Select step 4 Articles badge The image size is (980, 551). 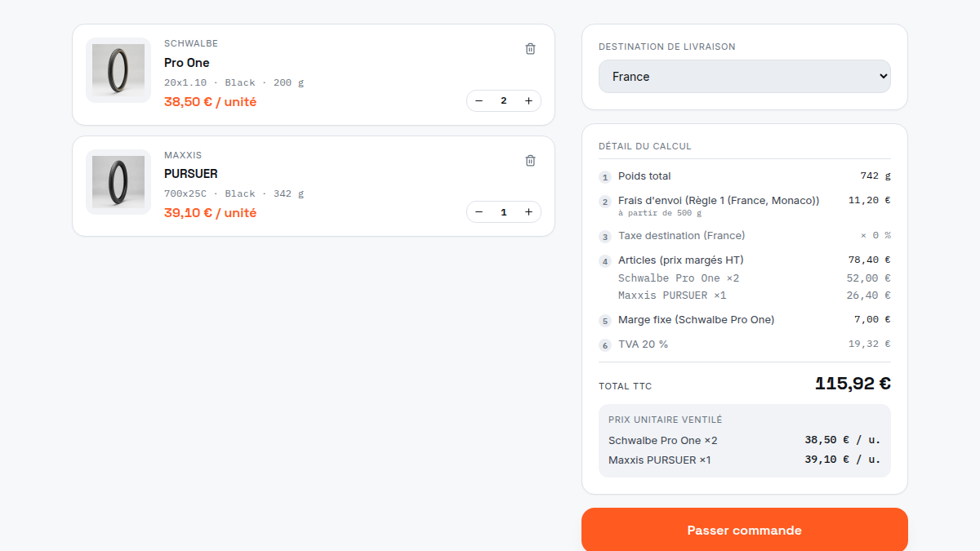pos(605,261)
